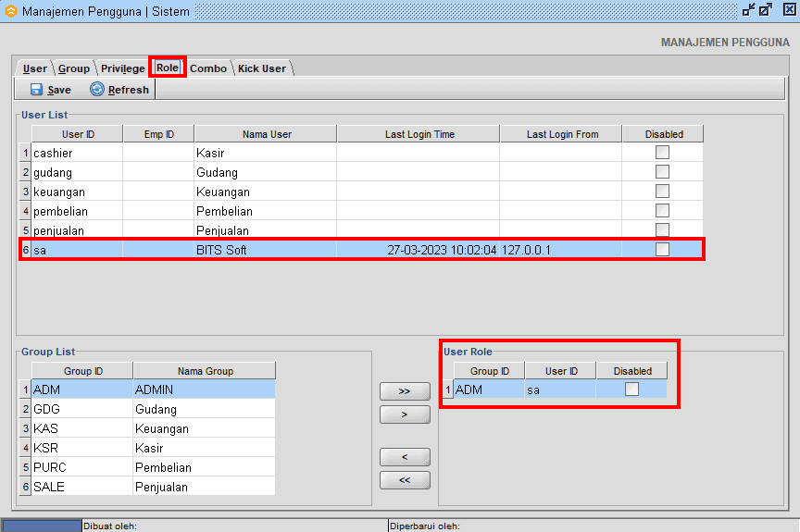This screenshot has height=532, width=800.
Task: Click the Save disk icon
Action: [36, 90]
